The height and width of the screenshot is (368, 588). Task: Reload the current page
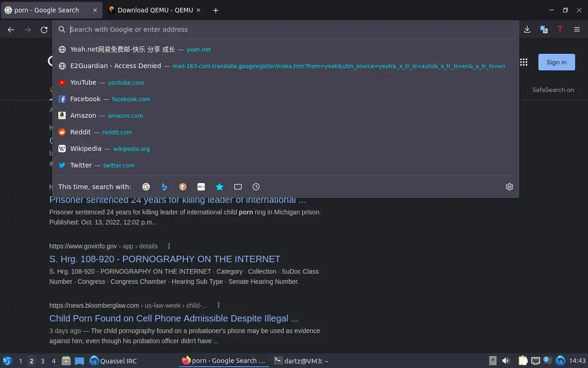pyautogui.click(x=44, y=29)
